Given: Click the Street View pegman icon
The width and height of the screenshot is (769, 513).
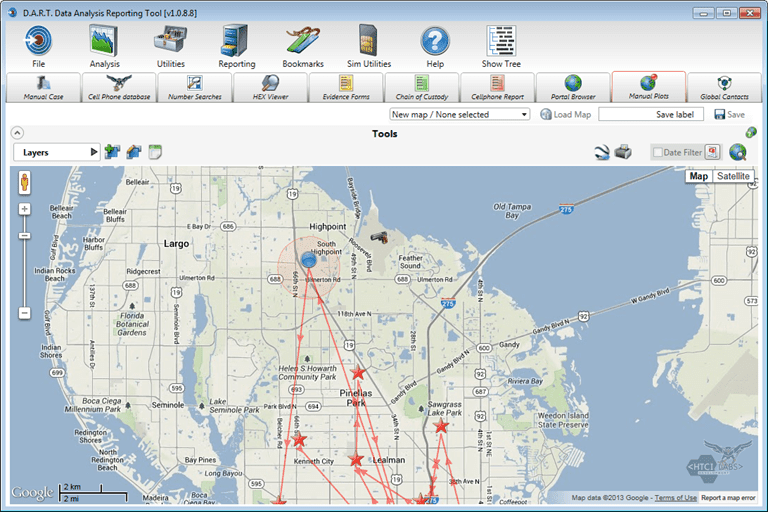Looking at the screenshot, I should pos(24,183).
